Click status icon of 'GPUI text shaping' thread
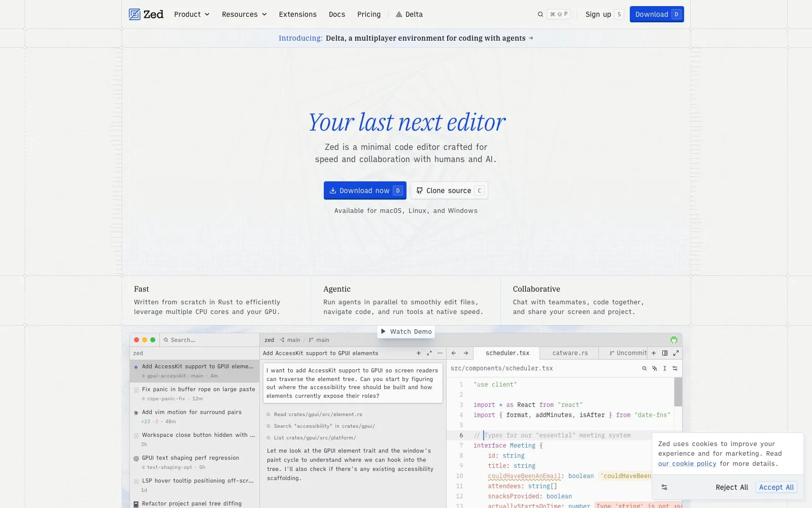 tap(136, 458)
